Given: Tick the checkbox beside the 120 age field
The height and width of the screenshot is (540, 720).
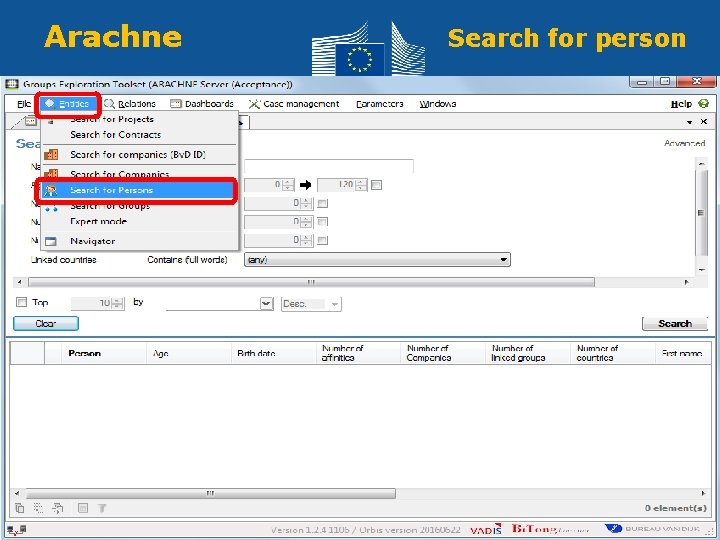Looking at the screenshot, I should point(376,185).
